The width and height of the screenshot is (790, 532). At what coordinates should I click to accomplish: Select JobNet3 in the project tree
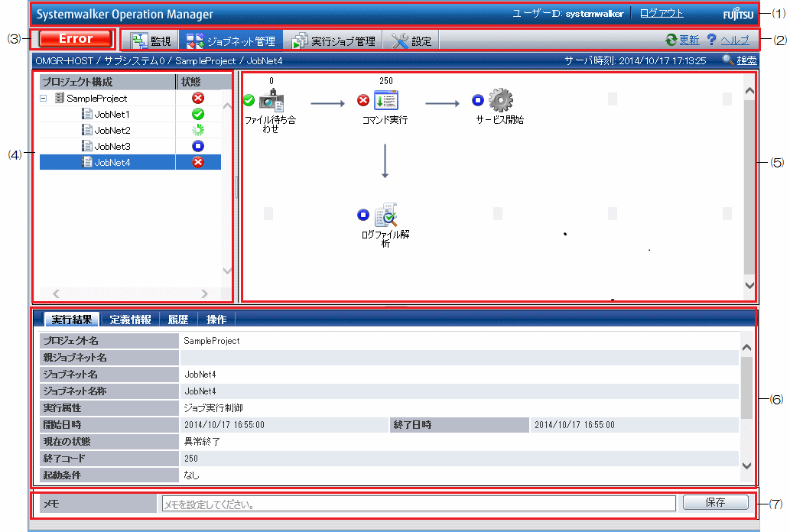click(111, 146)
